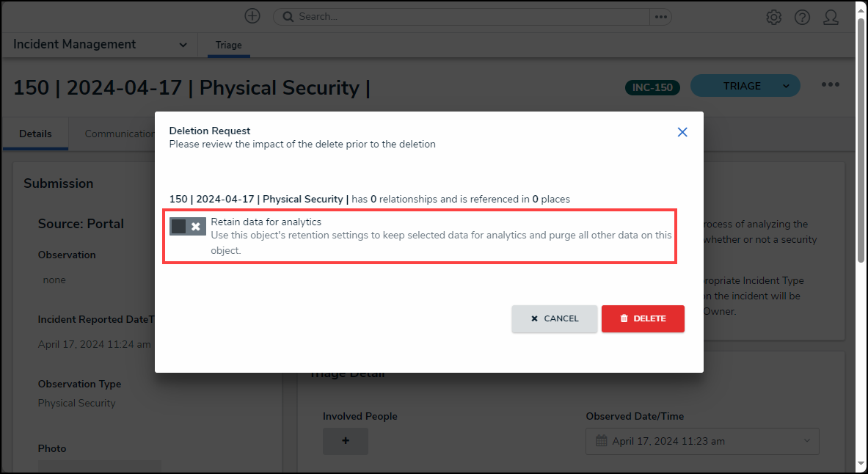Cancel the deletion request

coord(554,318)
